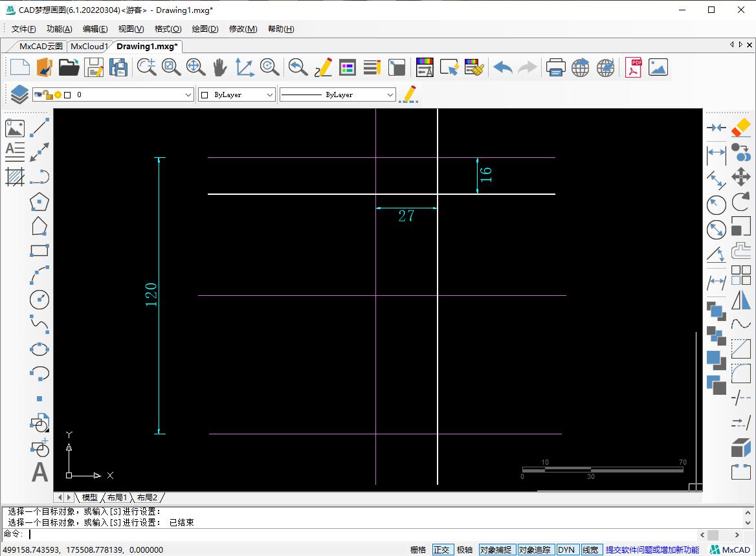Click the undo arrow icon

click(x=502, y=67)
